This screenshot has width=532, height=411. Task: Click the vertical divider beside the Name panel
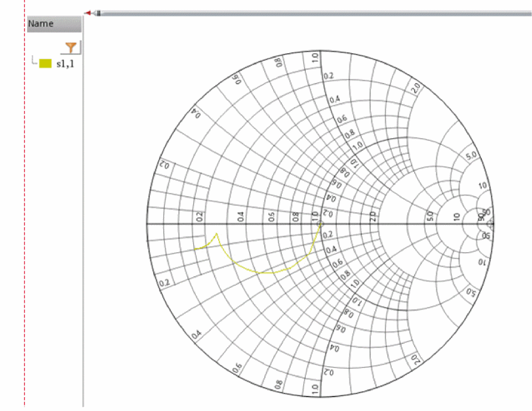[x=83, y=213]
